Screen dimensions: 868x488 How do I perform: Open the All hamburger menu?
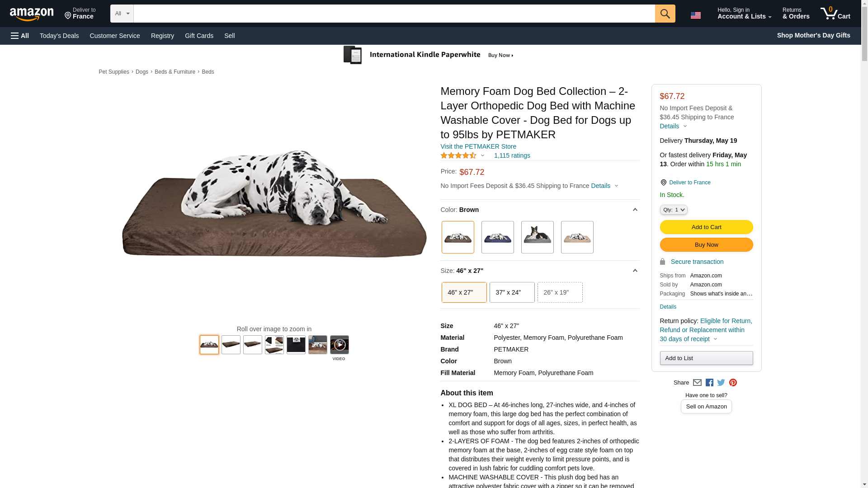tap(20, 36)
